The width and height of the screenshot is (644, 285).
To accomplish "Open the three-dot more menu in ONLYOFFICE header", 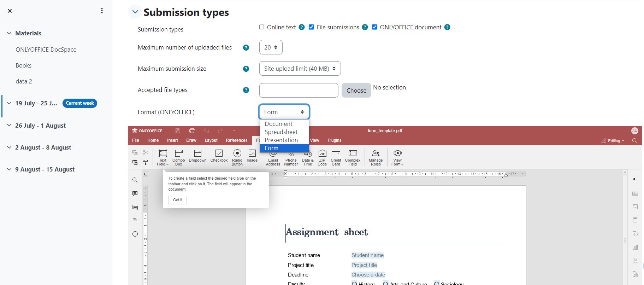I will (235, 131).
